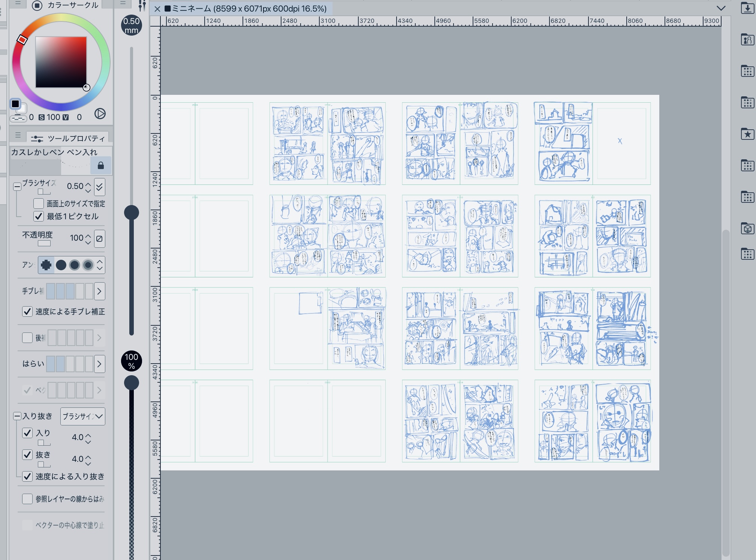756x560 pixels.
Task: Select the strongest anti-aliasing option
Action: (88, 265)
